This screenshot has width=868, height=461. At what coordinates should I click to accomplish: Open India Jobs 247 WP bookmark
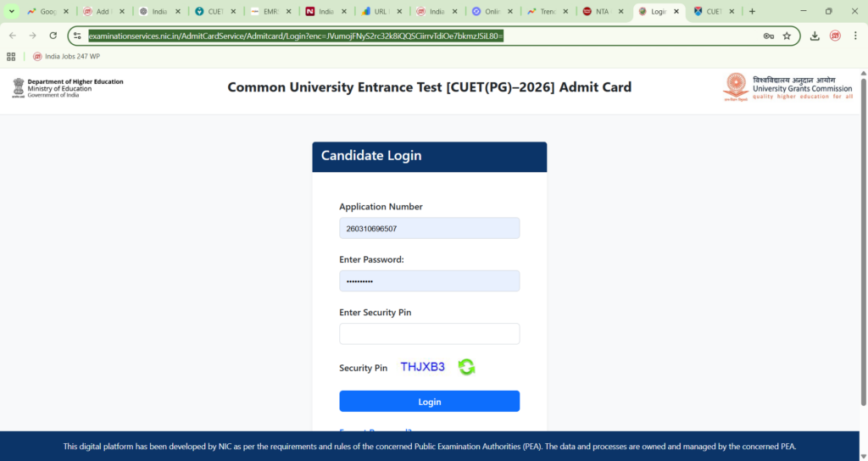[67, 57]
